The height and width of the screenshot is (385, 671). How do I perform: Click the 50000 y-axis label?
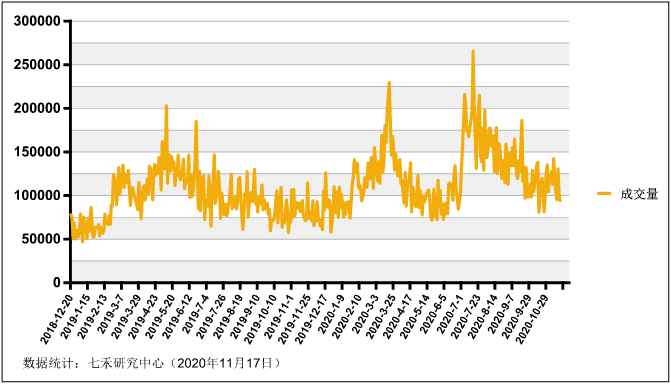41,239
